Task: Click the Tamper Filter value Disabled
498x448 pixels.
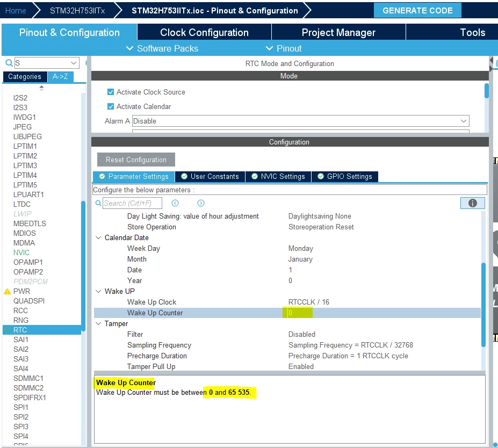Action: click(x=302, y=334)
